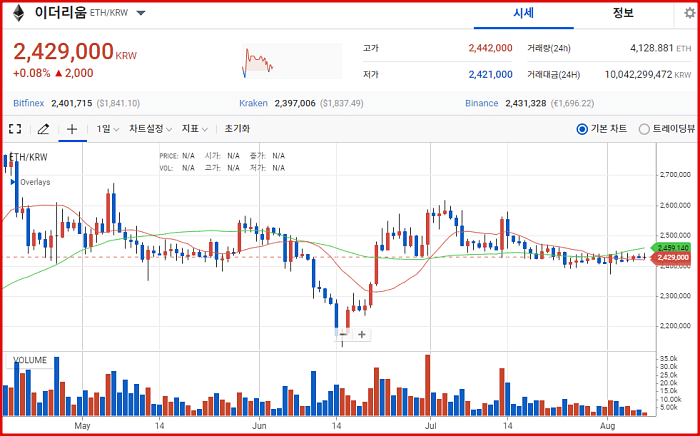Click the green 2,459,140 price tag
This screenshot has width=700, height=436.
(x=673, y=248)
